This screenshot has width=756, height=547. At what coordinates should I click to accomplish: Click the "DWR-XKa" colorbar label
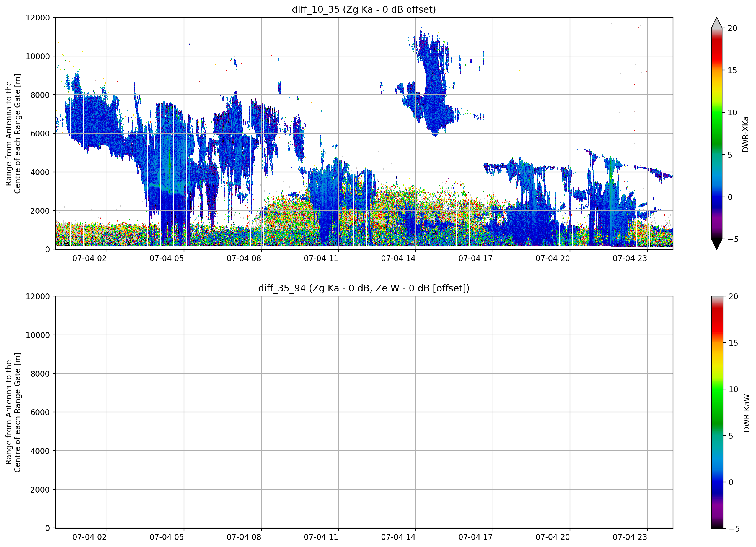coord(746,134)
